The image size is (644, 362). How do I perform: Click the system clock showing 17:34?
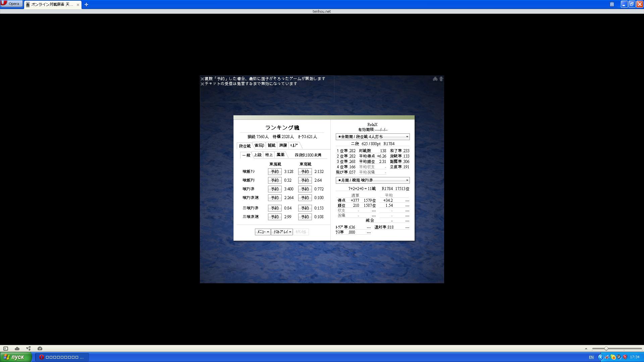[x=635, y=357]
